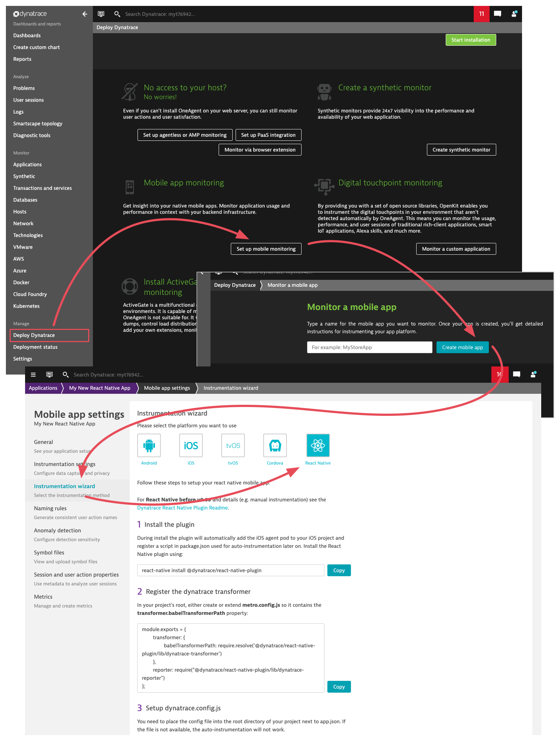The width and height of the screenshot is (560, 741).
Task: Open Dynatrace React Native Plugin Readme link
Action: click(x=182, y=508)
